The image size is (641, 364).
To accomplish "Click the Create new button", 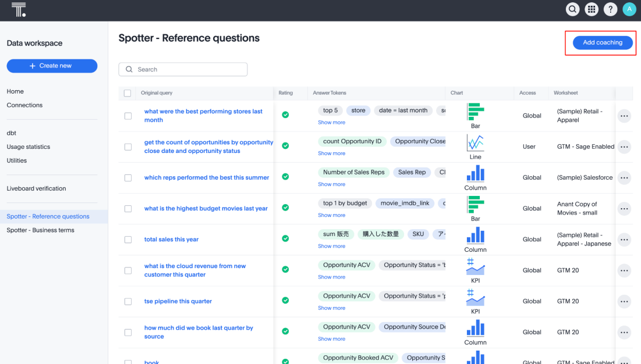I will tap(52, 66).
